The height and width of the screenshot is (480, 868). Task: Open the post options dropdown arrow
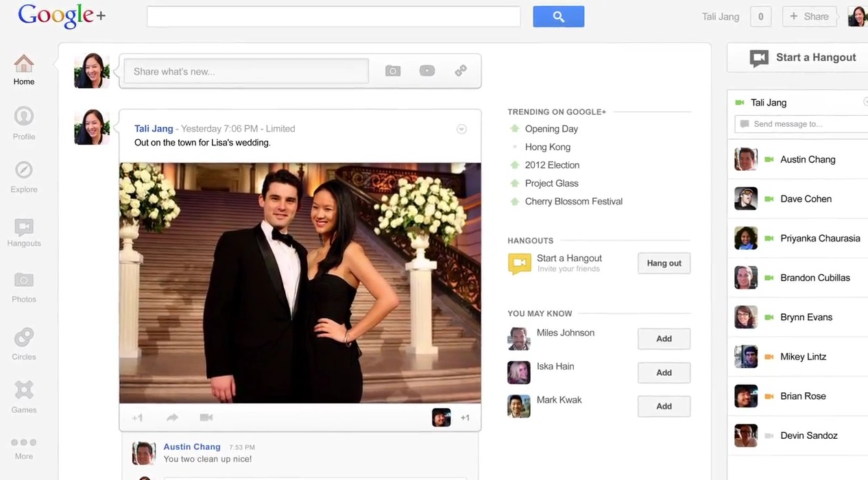(461, 129)
